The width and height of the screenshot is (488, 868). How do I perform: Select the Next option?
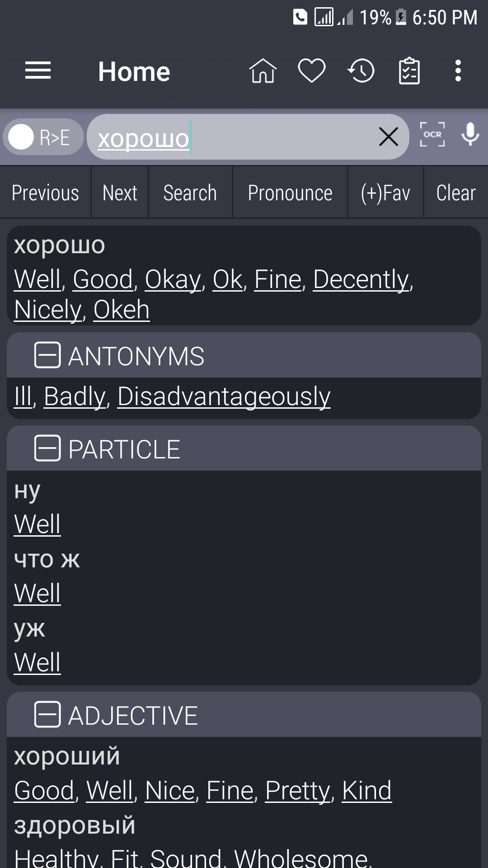point(120,193)
